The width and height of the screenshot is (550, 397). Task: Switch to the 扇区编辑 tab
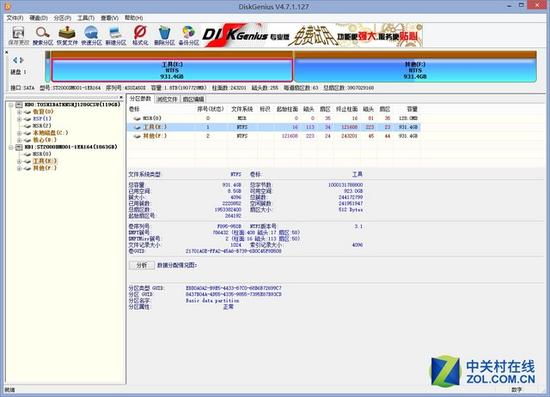[x=193, y=99]
